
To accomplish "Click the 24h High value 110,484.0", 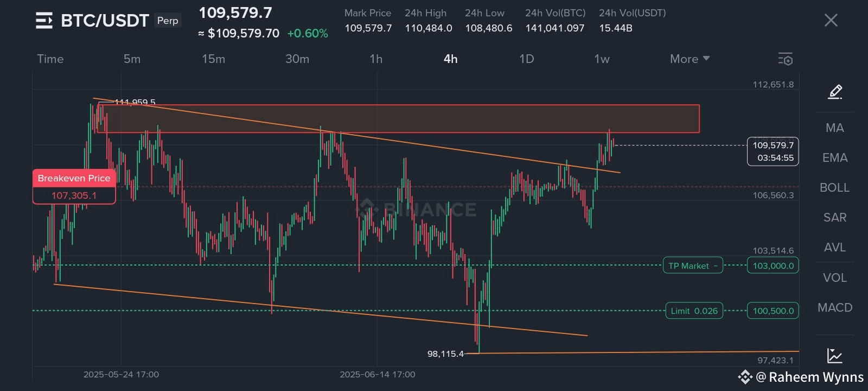I will (x=429, y=28).
